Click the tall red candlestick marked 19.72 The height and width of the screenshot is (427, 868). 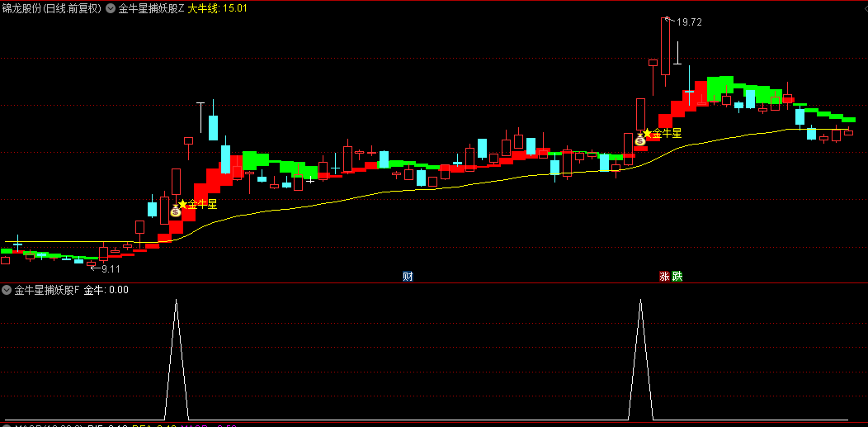click(665, 46)
